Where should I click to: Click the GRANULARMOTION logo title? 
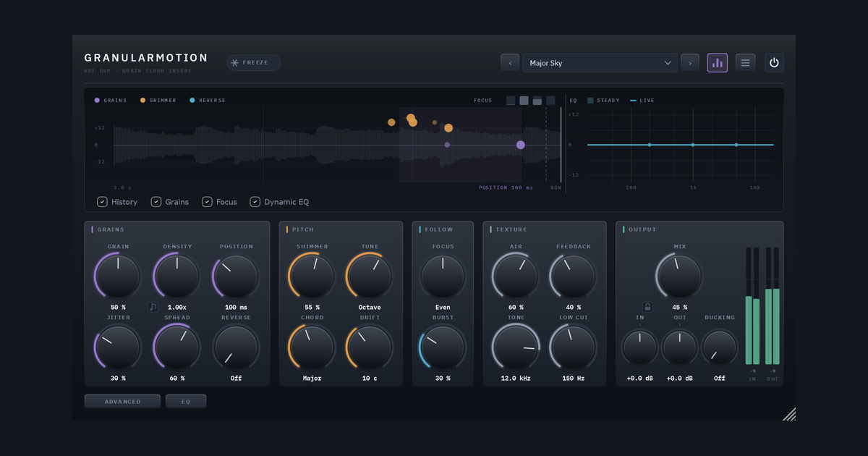(146, 58)
